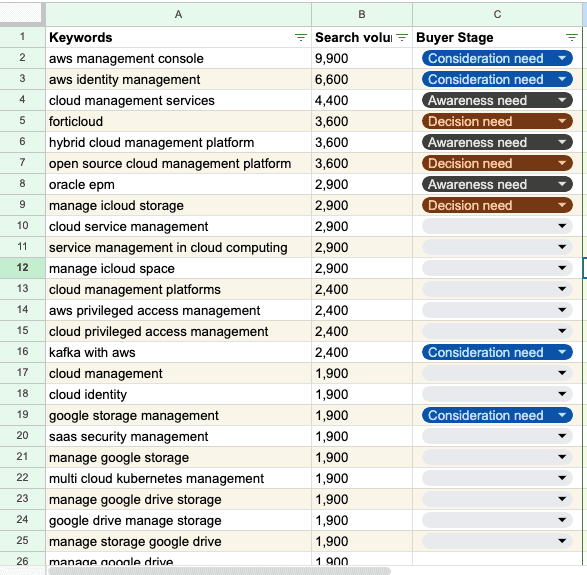
Task: Select row 19 header
Action: pos(22,414)
